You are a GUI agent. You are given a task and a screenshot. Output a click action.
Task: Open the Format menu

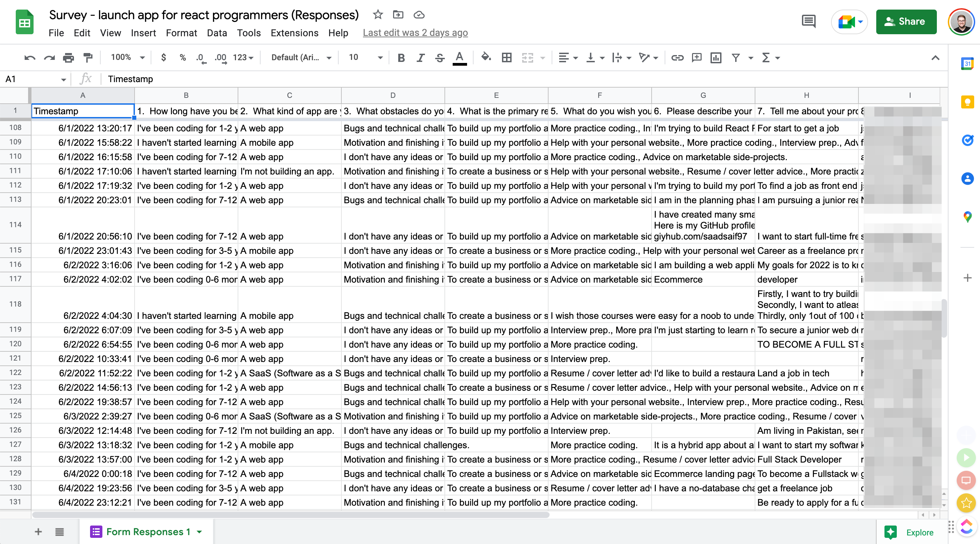(181, 33)
